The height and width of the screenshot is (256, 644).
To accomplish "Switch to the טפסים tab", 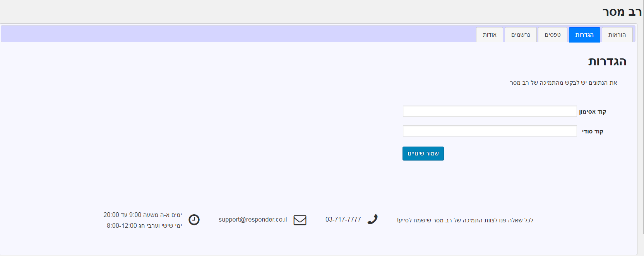I will [552, 35].
